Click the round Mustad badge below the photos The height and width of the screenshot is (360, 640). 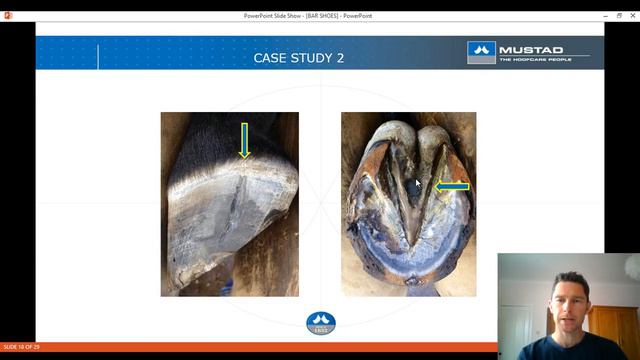(x=321, y=323)
